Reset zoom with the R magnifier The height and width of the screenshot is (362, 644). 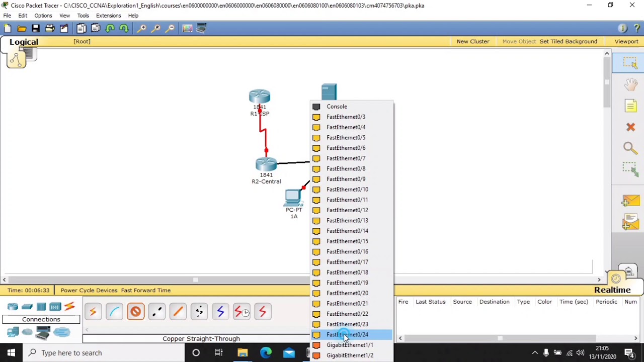pos(155,29)
